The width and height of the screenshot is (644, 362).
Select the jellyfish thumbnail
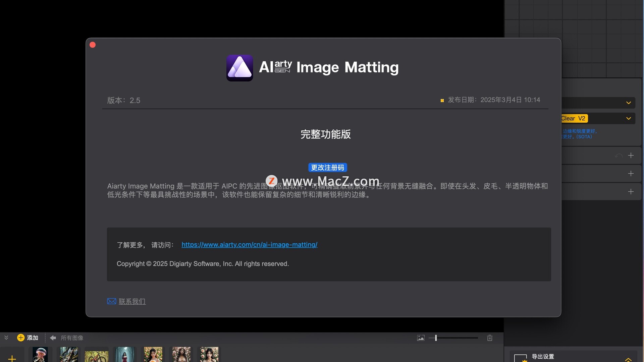40,355
